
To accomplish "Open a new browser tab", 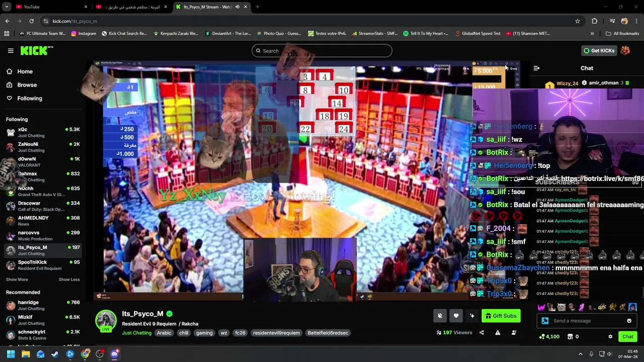I will coord(257,7).
